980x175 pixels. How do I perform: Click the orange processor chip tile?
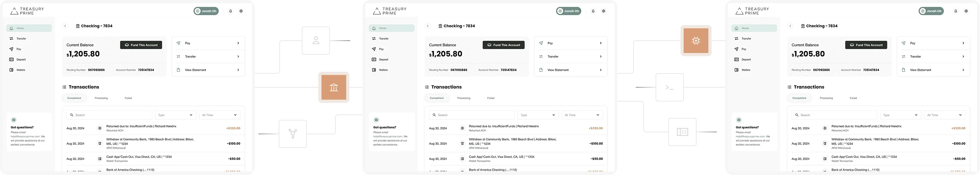pos(696,41)
